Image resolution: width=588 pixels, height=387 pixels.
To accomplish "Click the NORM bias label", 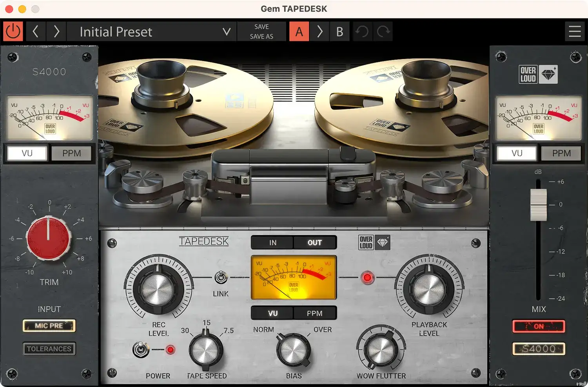I will pyautogui.click(x=263, y=330).
